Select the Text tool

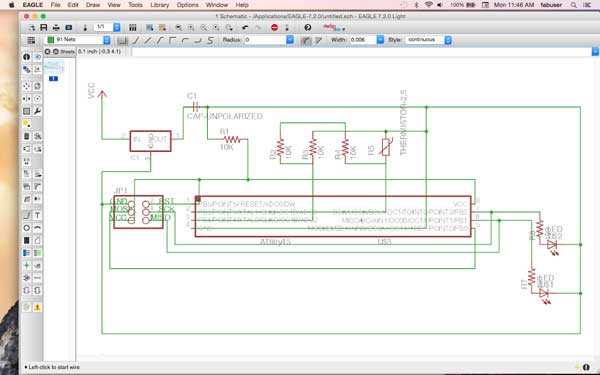[x=38, y=215]
